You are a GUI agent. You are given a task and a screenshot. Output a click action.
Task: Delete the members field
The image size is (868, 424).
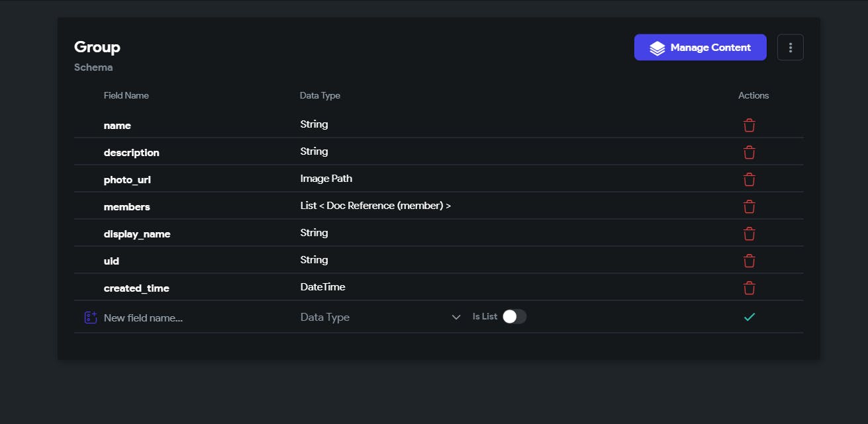coord(749,206)
